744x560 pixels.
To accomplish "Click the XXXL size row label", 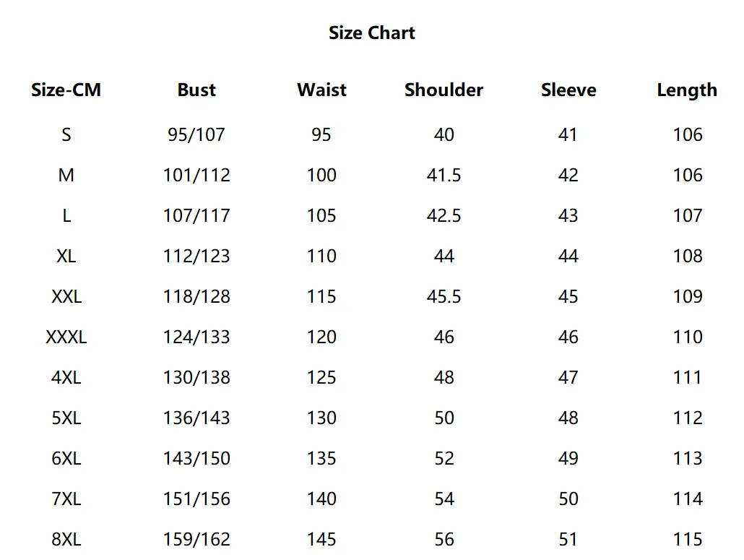I will tap(66, 337).
